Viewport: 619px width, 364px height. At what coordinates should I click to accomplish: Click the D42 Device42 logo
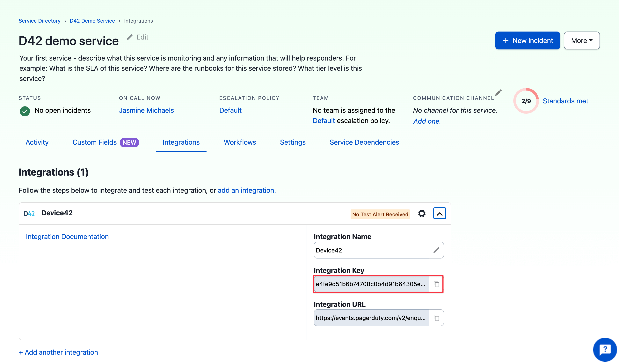(29, 213)
